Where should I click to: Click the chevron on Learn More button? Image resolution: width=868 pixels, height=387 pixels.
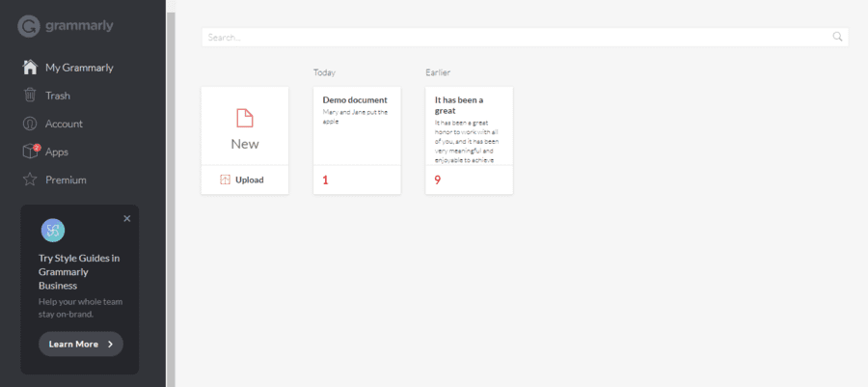[x=110, y=344]
